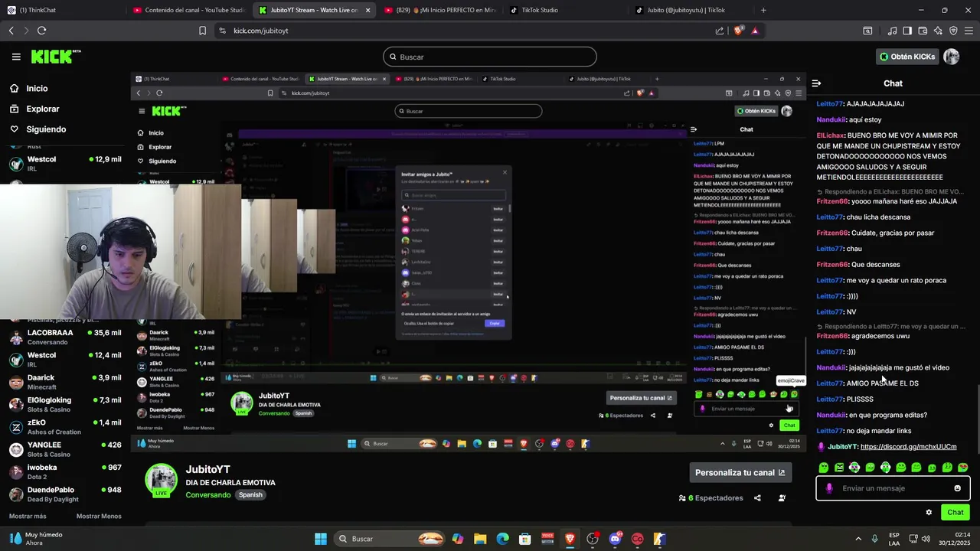Bookmark this page icon
This screenshot has height=551, width=980.
point(202,31)
